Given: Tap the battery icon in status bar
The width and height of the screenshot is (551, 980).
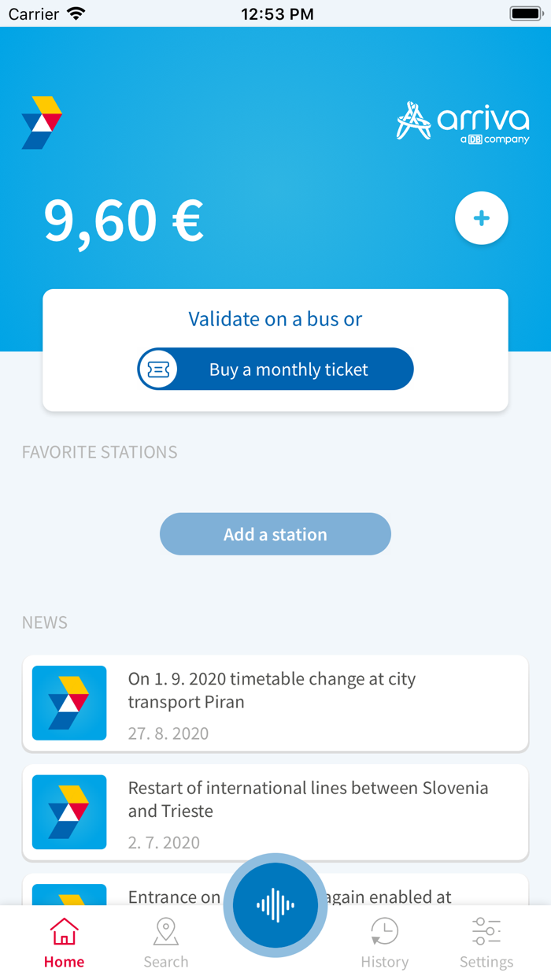Looking at the screenshot, I should 525,13.
